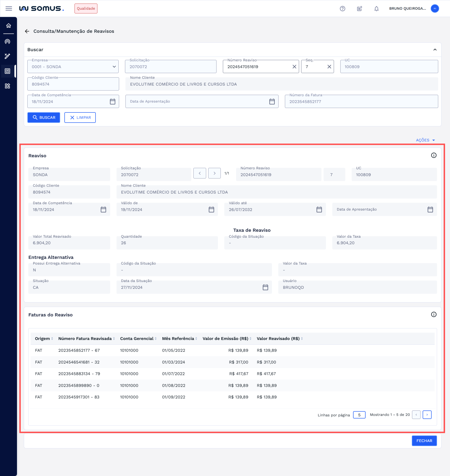Screen dimensions: 450x476
Task: Open the hamburger menu icon
Action: coord(9,9)
